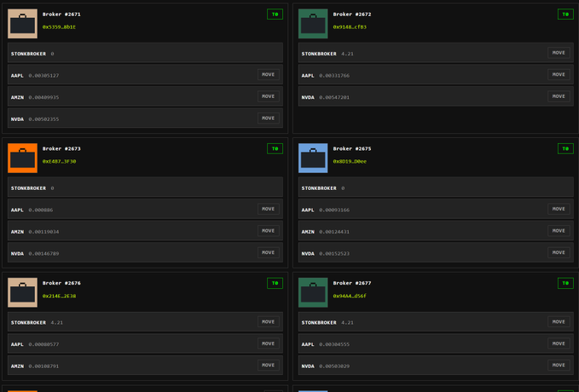Click MOVE on Broker #2672's AAPL row
Viewport: 579px width, 392px height.
point(559,74)
